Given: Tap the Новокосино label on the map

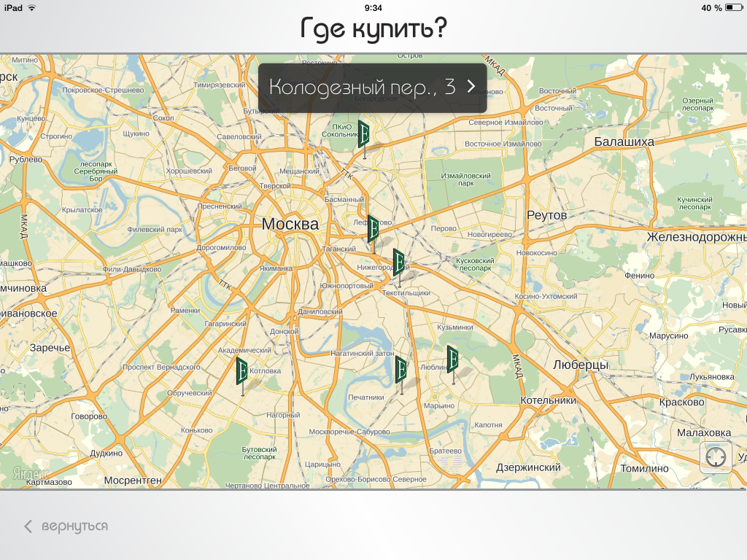Looking at the screenshot, I should [536, 253].
